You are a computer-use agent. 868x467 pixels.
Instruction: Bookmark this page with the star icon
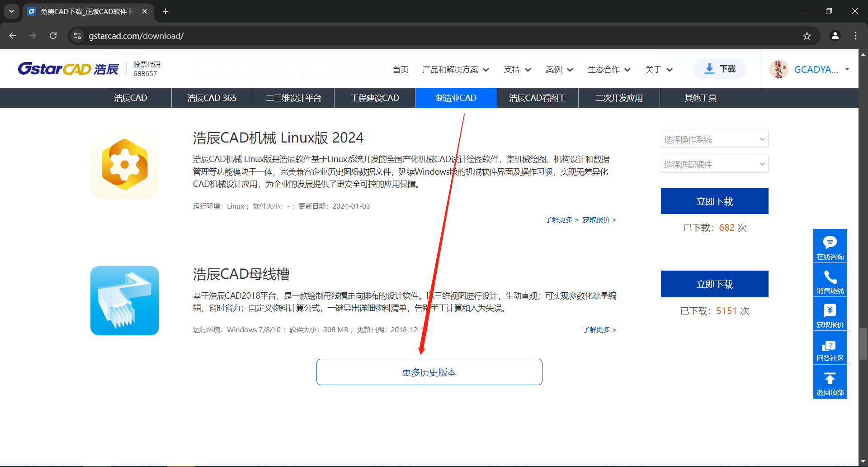807,36
